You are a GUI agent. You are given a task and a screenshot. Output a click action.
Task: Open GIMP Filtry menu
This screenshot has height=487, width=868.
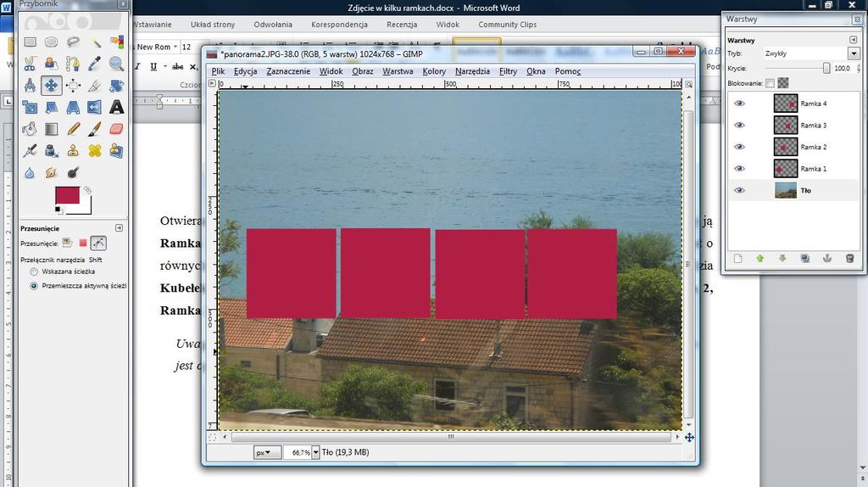[508, 71]
